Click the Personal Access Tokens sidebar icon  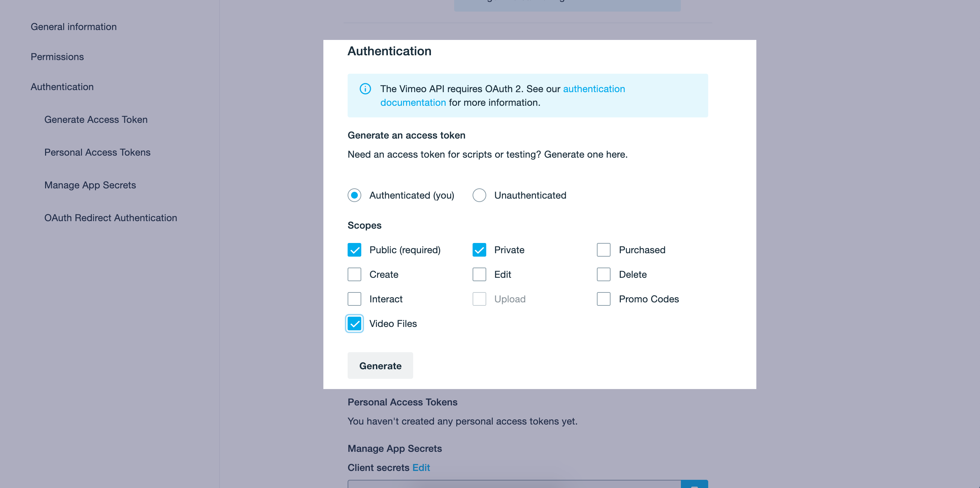click(98, 152)
